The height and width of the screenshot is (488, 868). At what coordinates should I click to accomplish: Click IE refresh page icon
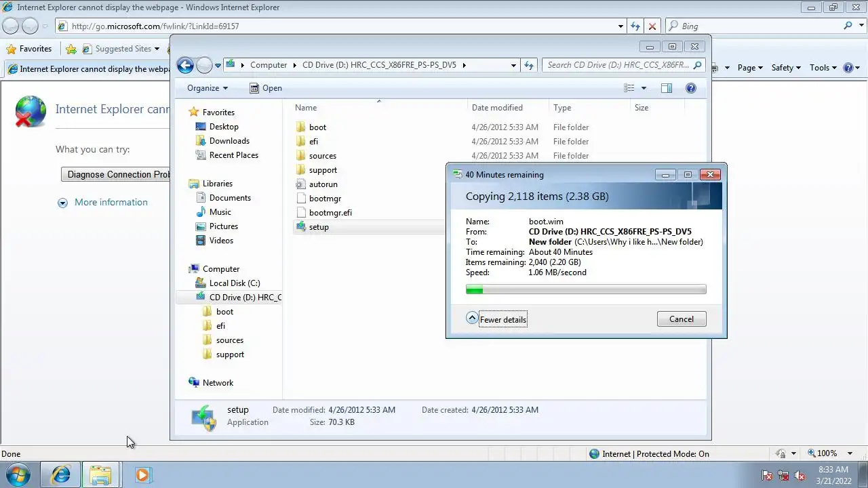coord(635,26)
